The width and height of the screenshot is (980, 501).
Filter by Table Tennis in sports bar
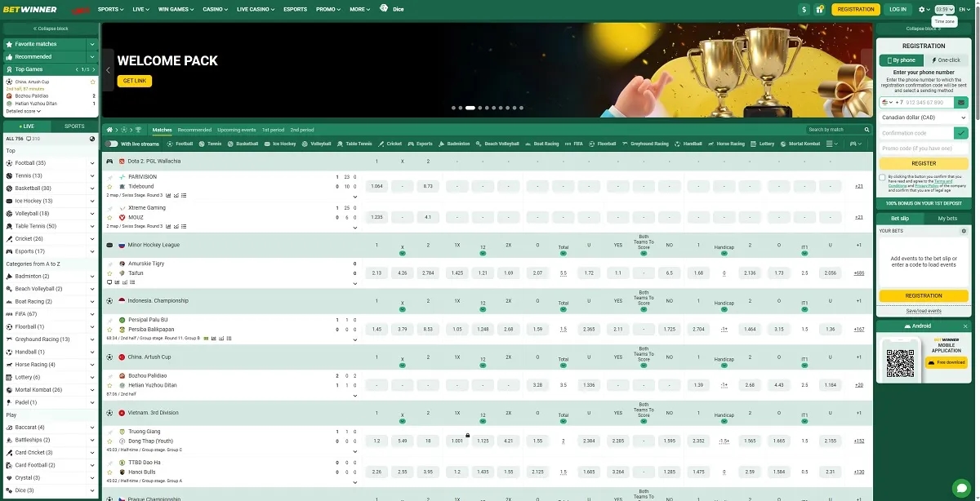pos(354,144)
